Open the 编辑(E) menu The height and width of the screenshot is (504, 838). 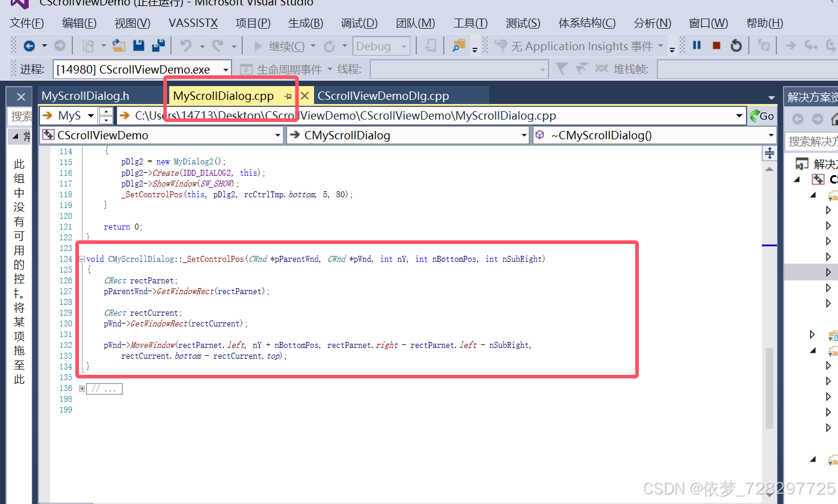(x=79, y=23)
